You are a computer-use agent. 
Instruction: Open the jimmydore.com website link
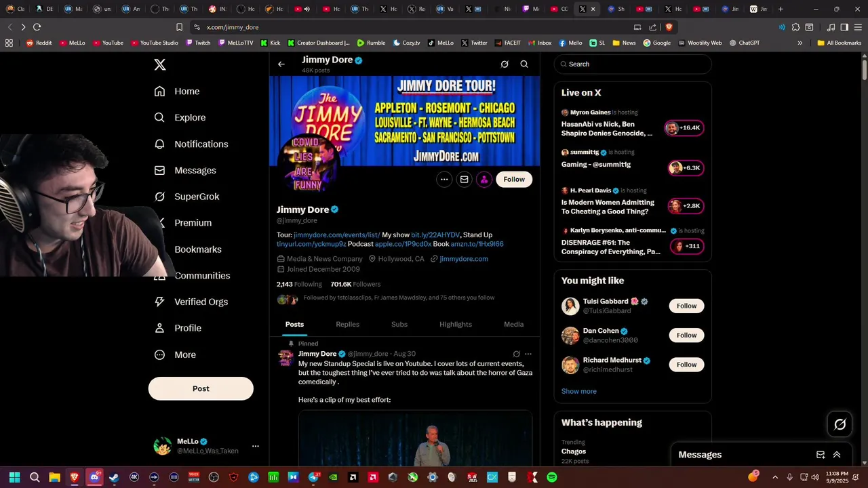tap(464, 259)
